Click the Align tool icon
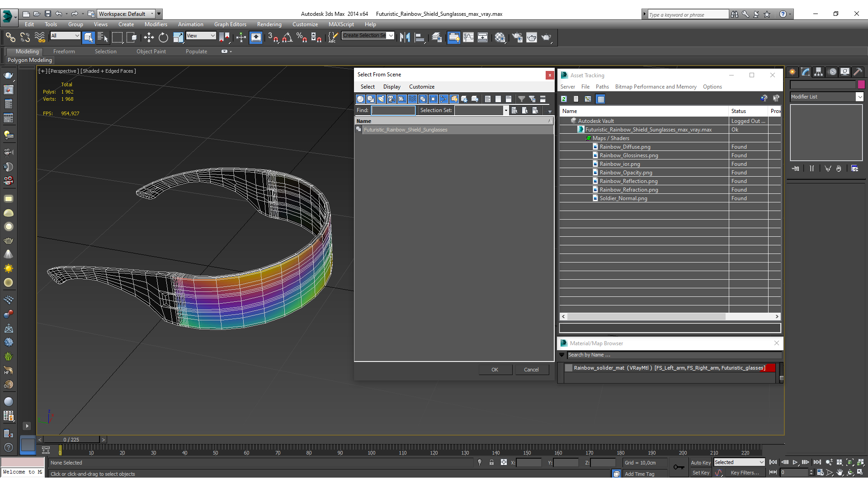 [x=419, y=38]
